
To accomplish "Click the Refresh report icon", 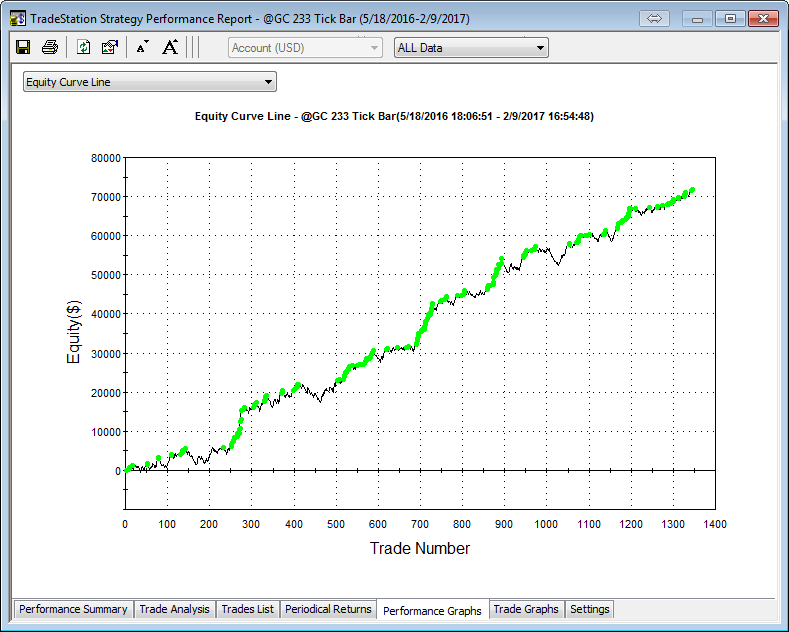I will (84, 47).
